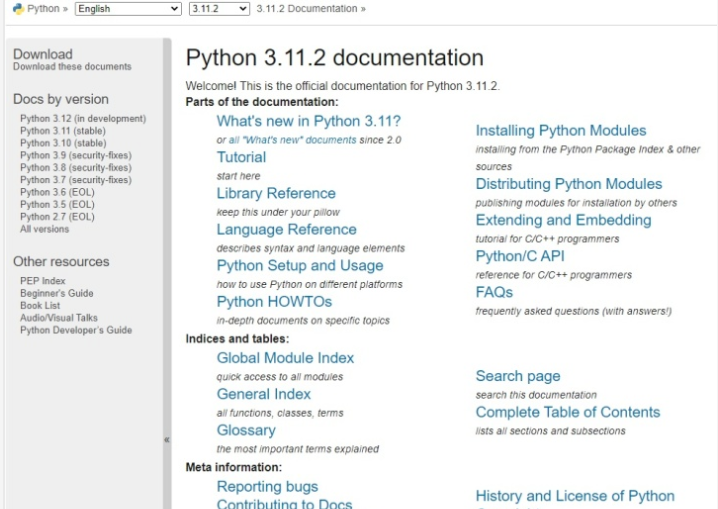718x509 pixels.
Task: Open Download these documents link
Action: click(72, 67)
